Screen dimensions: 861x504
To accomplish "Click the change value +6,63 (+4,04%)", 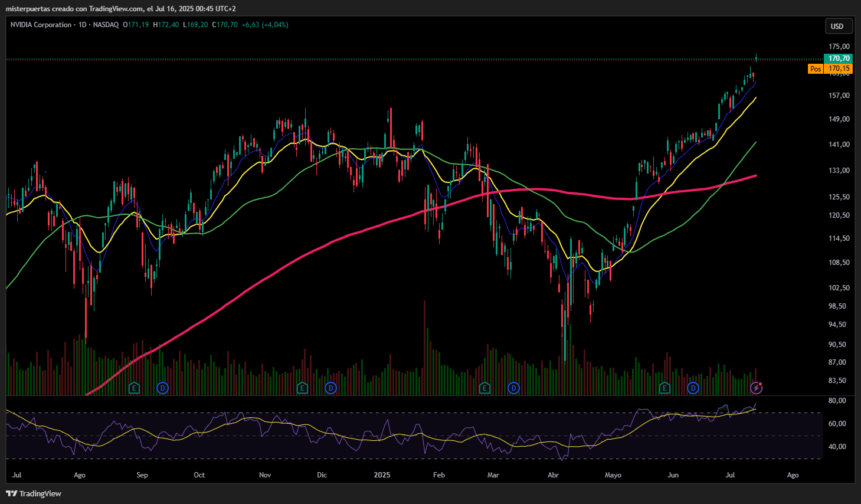I will [x=265, y=25].
